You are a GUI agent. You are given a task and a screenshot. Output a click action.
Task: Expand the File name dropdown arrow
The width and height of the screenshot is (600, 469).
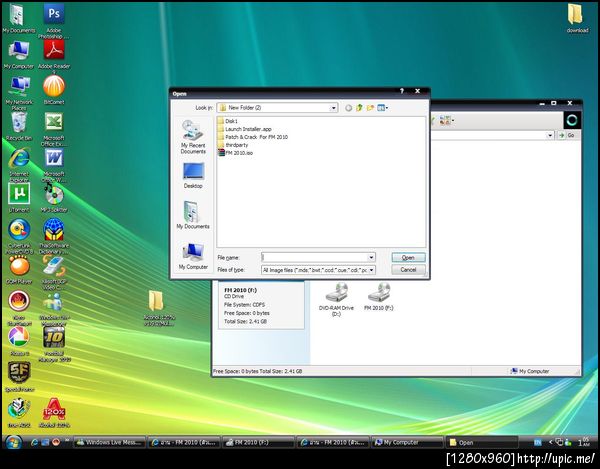[371, 257]
